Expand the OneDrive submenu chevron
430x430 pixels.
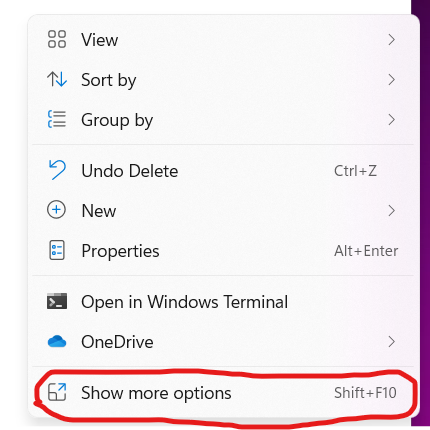click(x=392, y=342)
